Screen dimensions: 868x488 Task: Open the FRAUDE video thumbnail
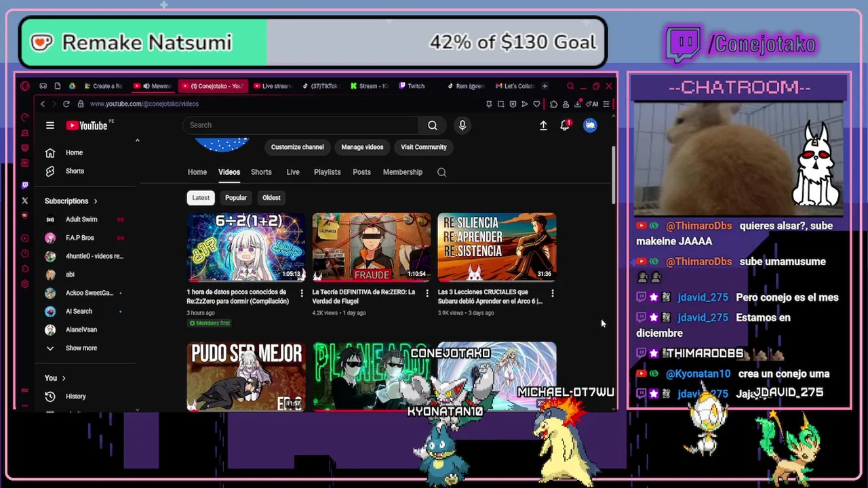(x=372, y=247)
